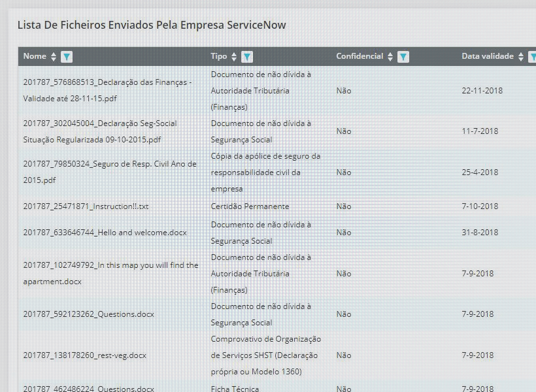Image resolution: width=536 pixels, height=392 pixels.
Task: Click the date 31-8-2018
Action: click(480, 233)
